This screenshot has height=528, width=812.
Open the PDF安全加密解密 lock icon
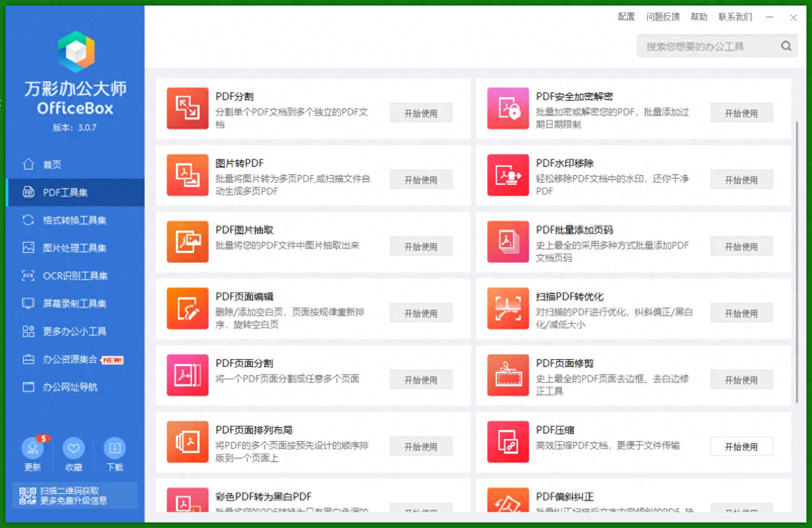click(508, 108)
